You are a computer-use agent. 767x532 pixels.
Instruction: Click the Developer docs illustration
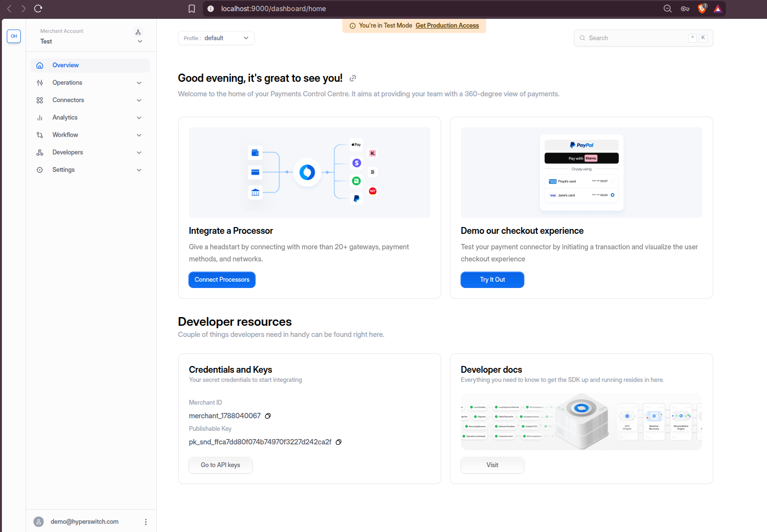582,422
